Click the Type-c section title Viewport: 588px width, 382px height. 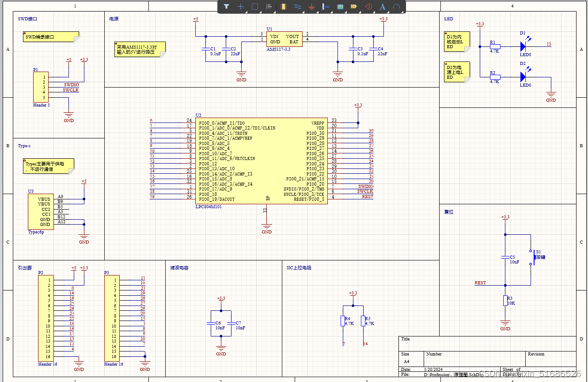tap(24, 146)
